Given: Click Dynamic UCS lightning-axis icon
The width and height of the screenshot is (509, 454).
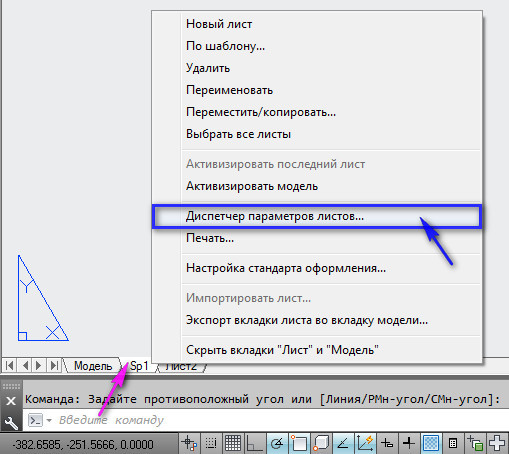Looking at the screenshot, I should [365, 444].
